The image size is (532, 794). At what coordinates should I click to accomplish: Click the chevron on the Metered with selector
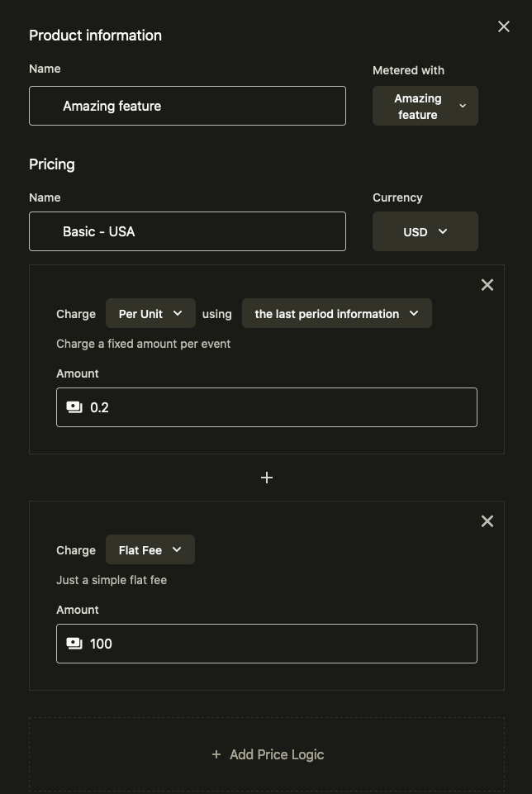point(463,106)
